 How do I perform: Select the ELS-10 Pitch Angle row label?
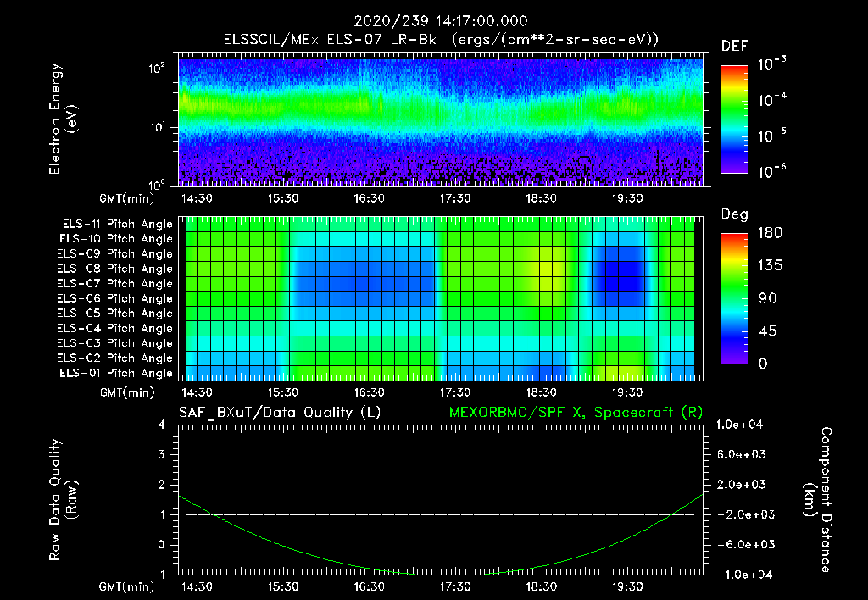pyautogui.click(x=116, y=239)
